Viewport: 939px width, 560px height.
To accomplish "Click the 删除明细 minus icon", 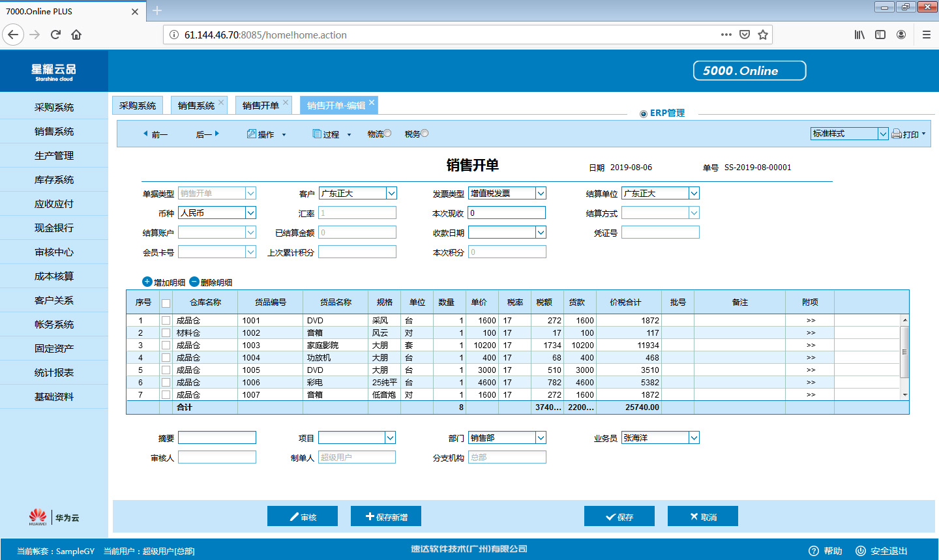I will pos(194,282).
